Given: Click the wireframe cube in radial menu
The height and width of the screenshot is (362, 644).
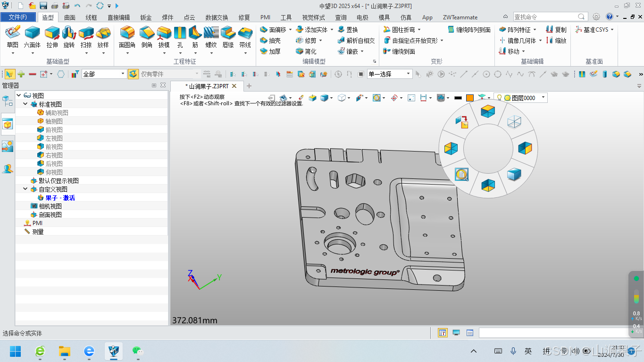Looking at the screenshot, I should (513, 122).
